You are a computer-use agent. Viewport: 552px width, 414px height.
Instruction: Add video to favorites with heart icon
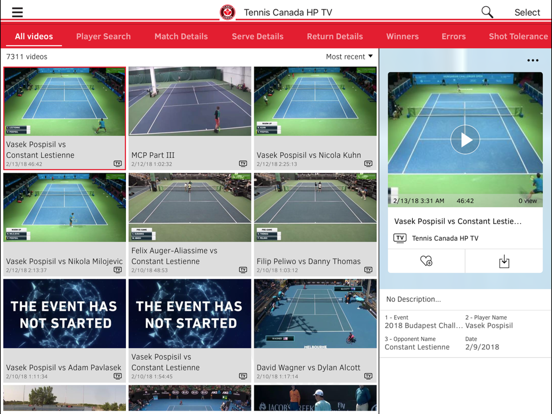click(x=426, y=261)
